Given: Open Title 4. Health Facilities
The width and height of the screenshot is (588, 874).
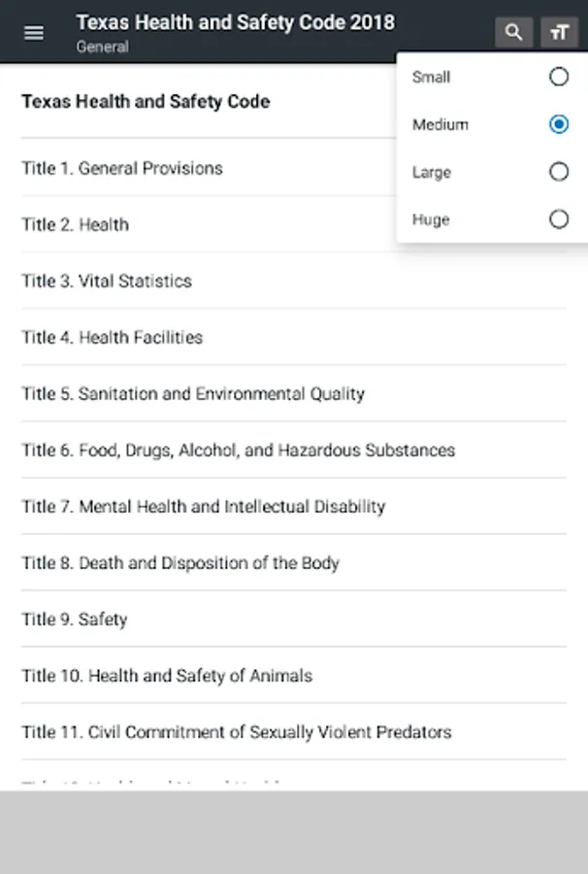Looking at the screenshot, I should coord(113,337).
